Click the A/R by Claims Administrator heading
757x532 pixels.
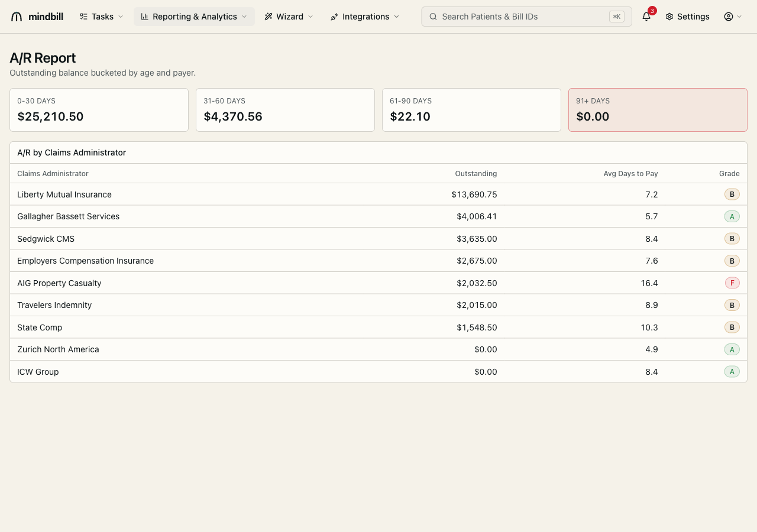[72, 153]
